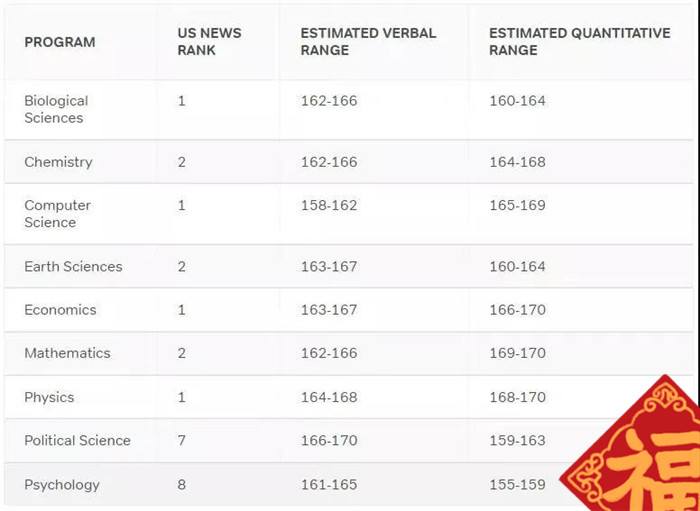This screenshot has width=700, height=511.
Task: Select the Biological Sciences program cell
Action: point(56,109)
